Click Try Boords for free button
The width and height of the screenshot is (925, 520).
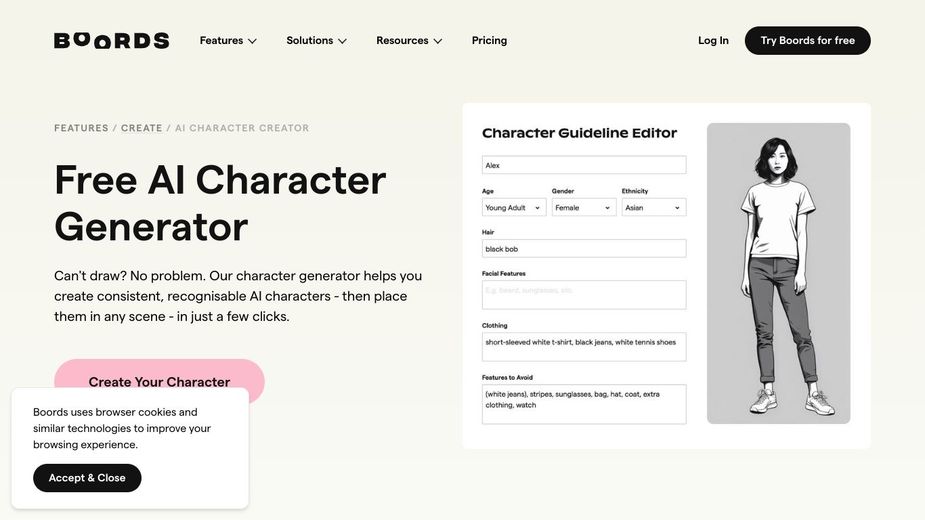click(808, 40)
